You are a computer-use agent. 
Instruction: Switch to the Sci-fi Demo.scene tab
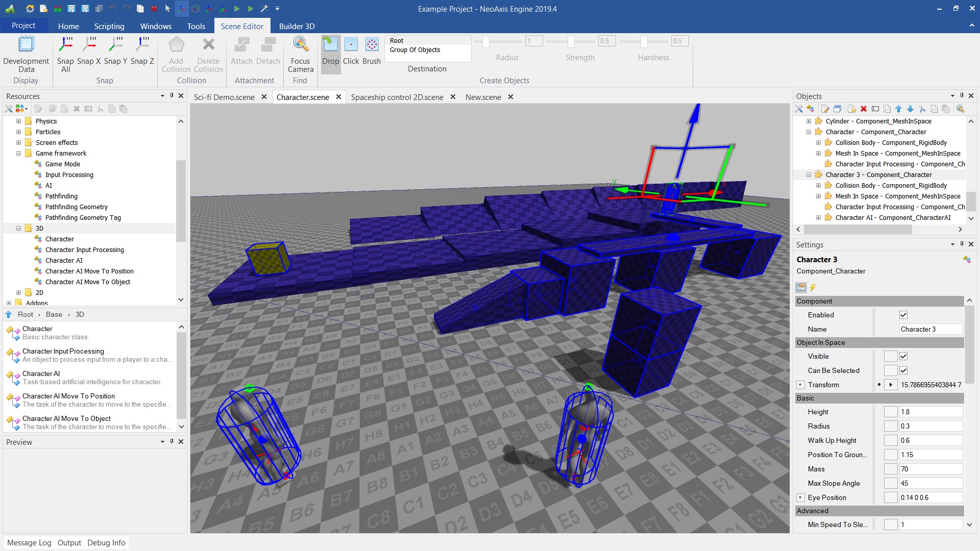pos(224,97)
